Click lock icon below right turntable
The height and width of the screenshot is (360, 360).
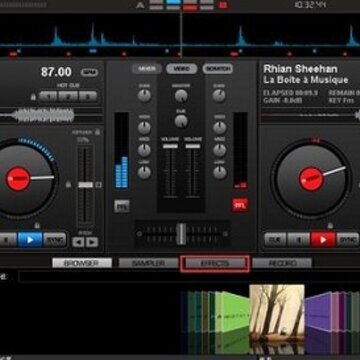tap(330, 226)
